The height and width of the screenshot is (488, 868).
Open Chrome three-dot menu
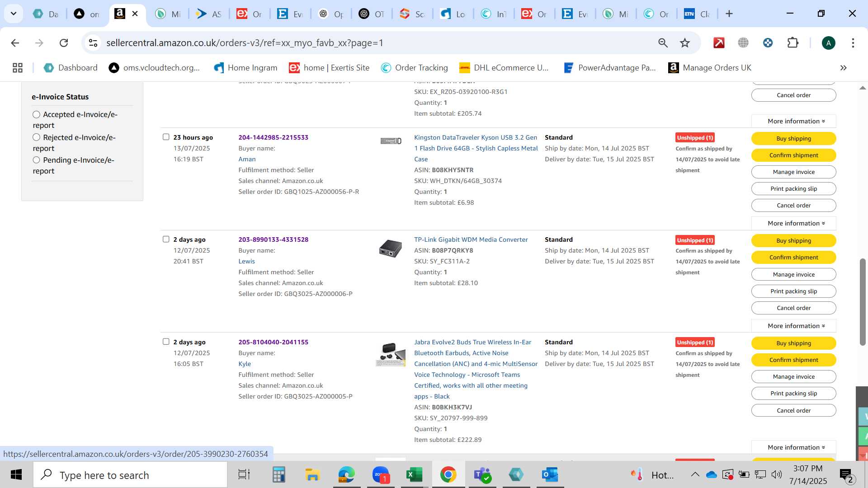[853, 43]
